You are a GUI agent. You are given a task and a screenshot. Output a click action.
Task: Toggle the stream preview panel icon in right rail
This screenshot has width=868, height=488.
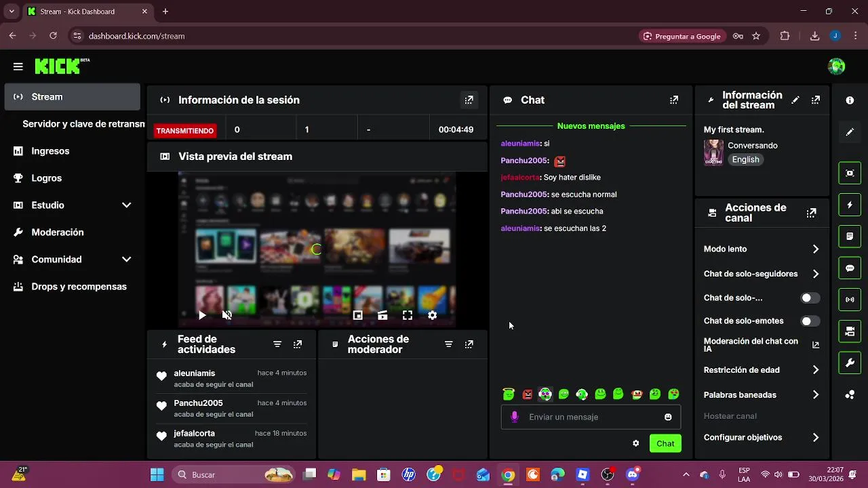[x=850, y=173]
